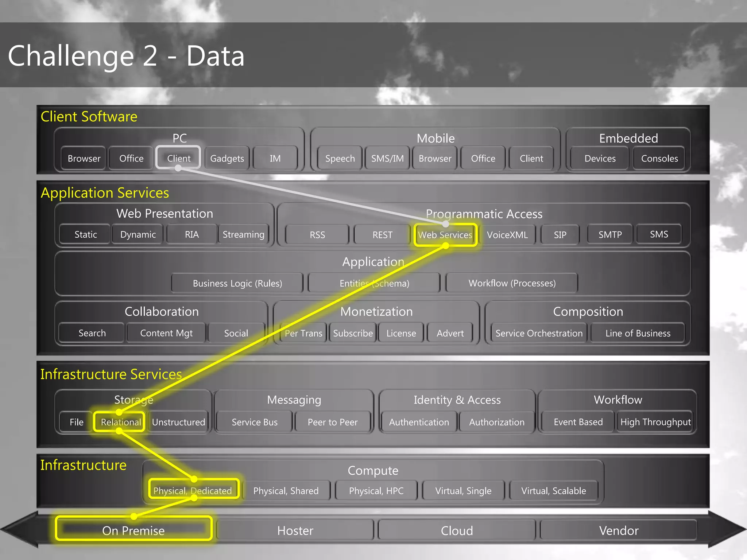Click the Mobile Speech box

click(340, 158)
